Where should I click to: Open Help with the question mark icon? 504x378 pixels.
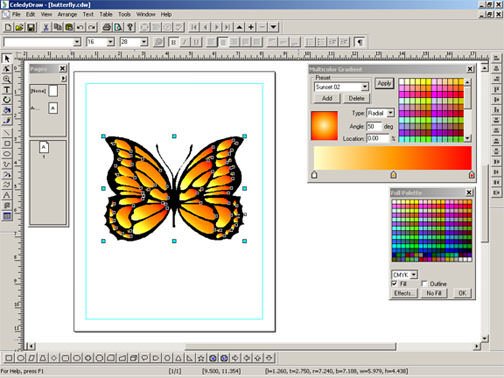[x=130, y=27]
